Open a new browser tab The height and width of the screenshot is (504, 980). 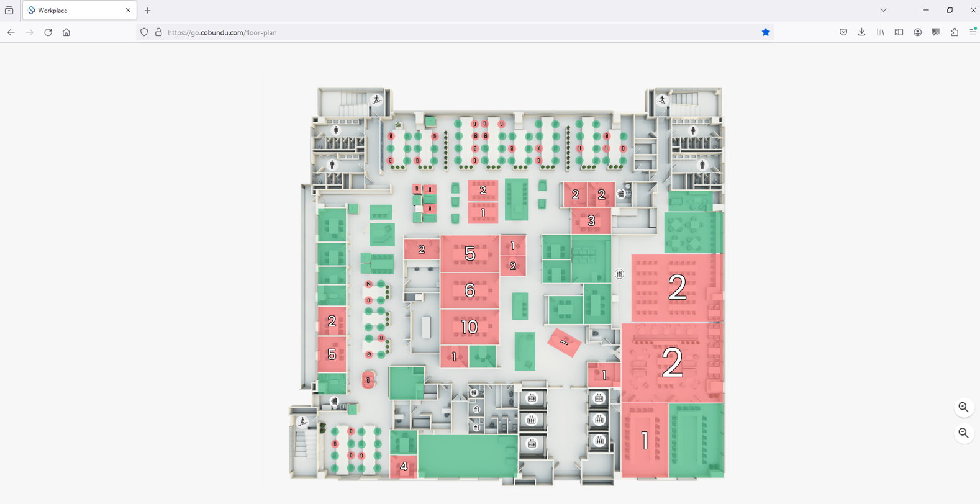click(x=148, y=11)
